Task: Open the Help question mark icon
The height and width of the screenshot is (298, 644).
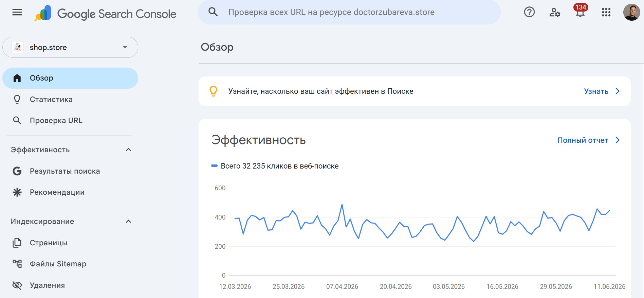Action: (x=529, y=12)
